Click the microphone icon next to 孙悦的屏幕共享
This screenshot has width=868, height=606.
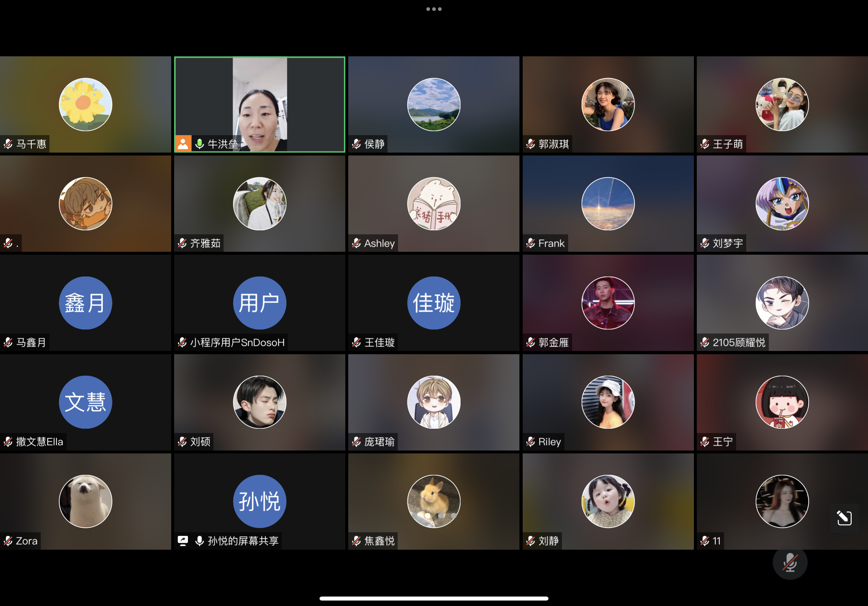click(x=199, y=541)
